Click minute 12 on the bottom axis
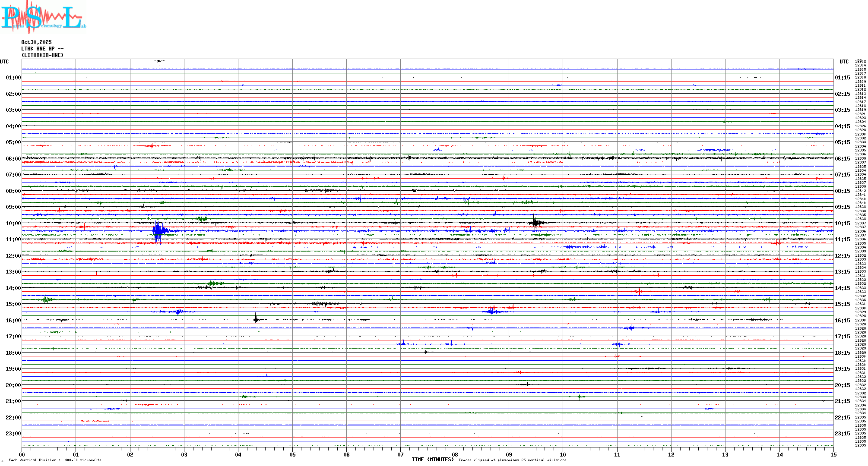The width and height of the screenshot is (868, 466). [x=671, y=455]
